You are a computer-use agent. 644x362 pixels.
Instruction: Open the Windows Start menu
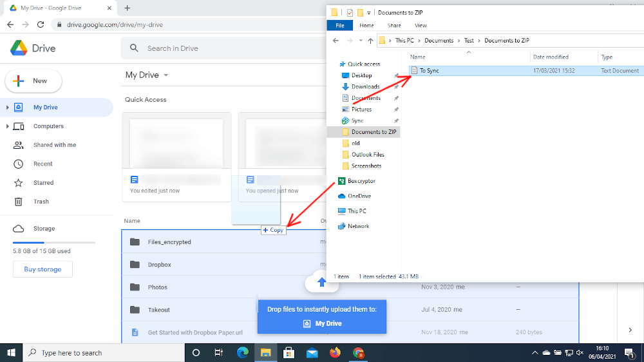[x=11, y=353]
